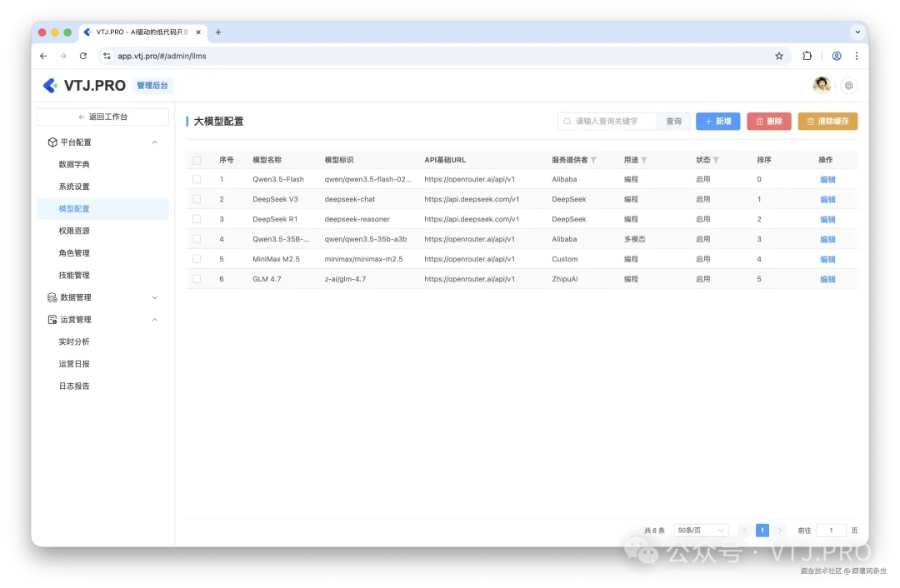Filter by 状态 funnel icon
This screenshot has height=588, width=900.
coord(716,160)
